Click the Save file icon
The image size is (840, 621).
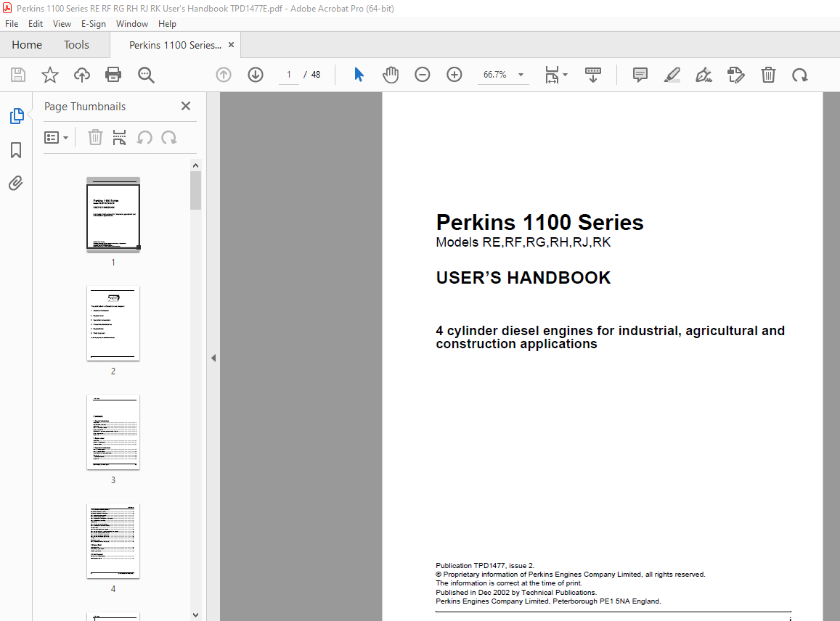18,75
